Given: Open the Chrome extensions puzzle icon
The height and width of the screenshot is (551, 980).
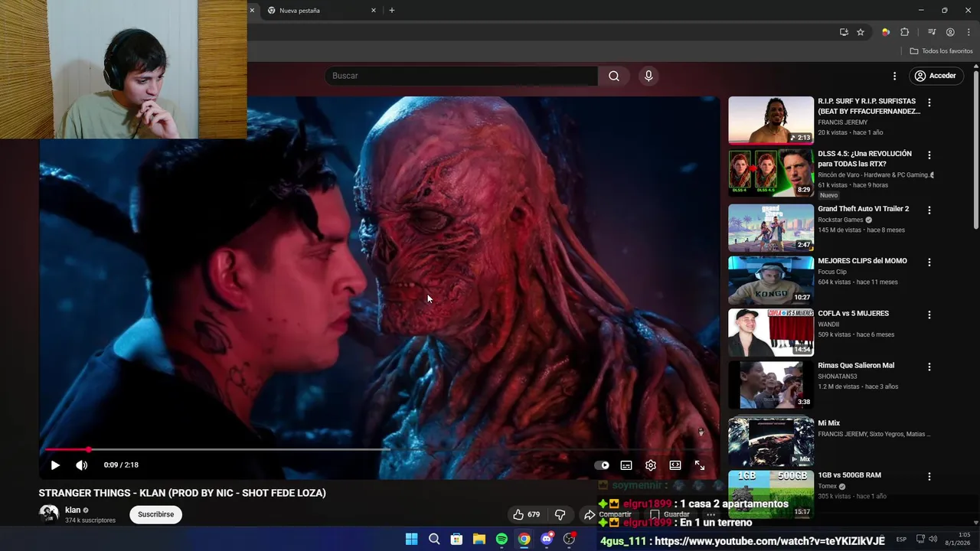Looking at the screenshot, I should (905, 32).
